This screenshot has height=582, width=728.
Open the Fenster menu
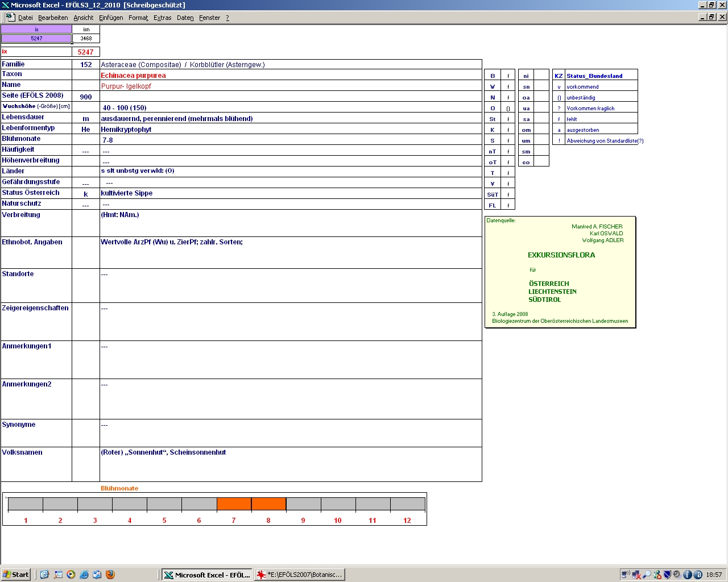pos(209,18)
